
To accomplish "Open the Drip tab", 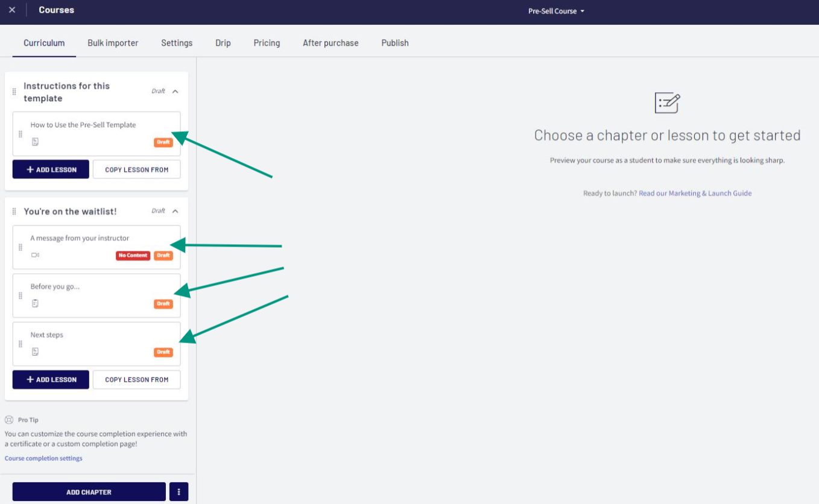I will (223, 43).
